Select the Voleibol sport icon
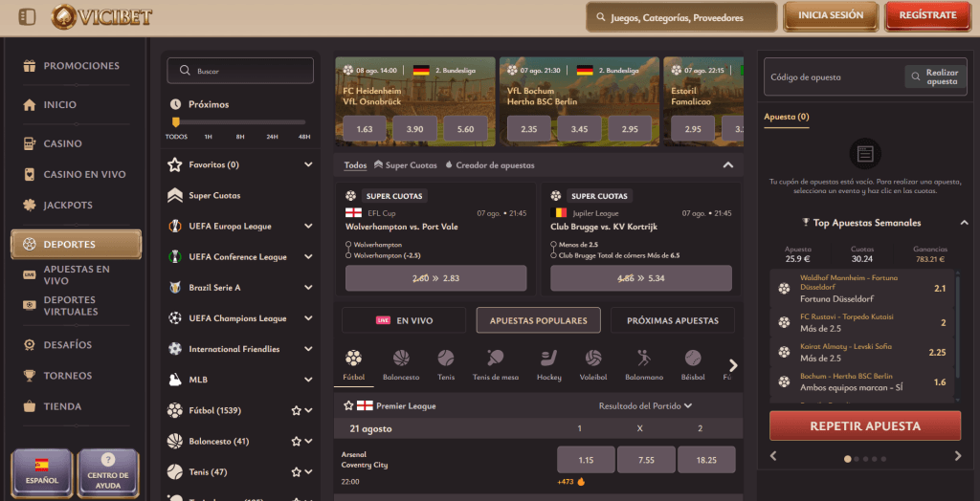Image resolution: width=980 pixels, height=501 pixels. 593,359
